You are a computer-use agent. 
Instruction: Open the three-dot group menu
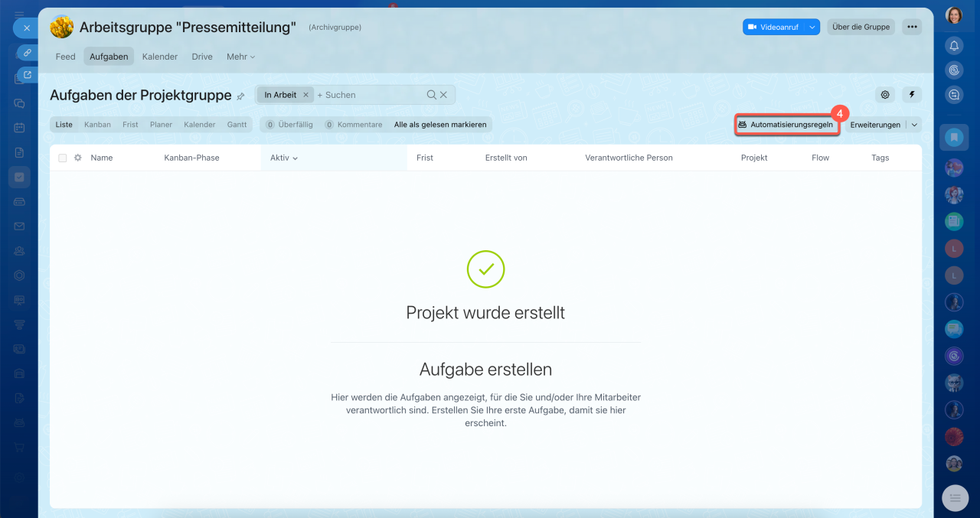pyautogui.click(x=911, y=27)
